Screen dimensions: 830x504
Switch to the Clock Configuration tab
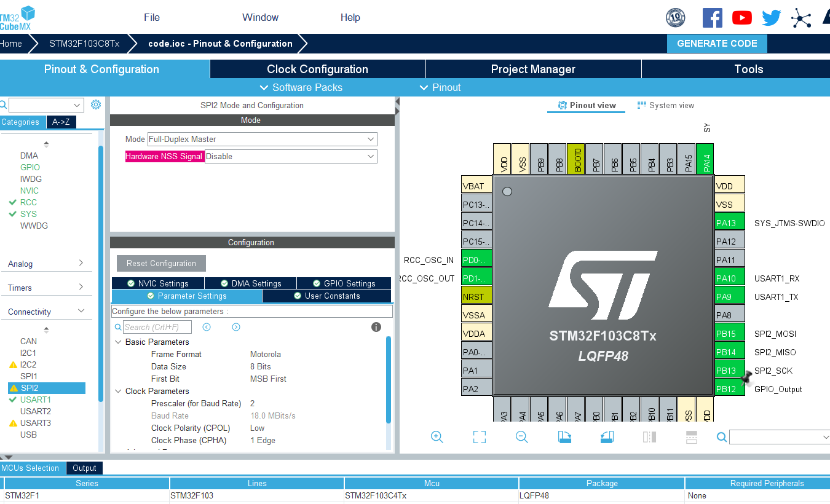click(x=317, y=69)
